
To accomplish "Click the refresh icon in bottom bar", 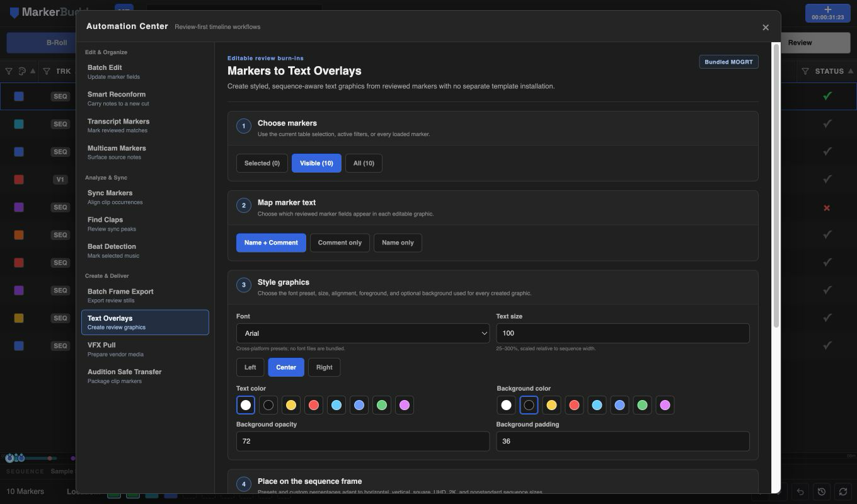I will tap(843, 491).
